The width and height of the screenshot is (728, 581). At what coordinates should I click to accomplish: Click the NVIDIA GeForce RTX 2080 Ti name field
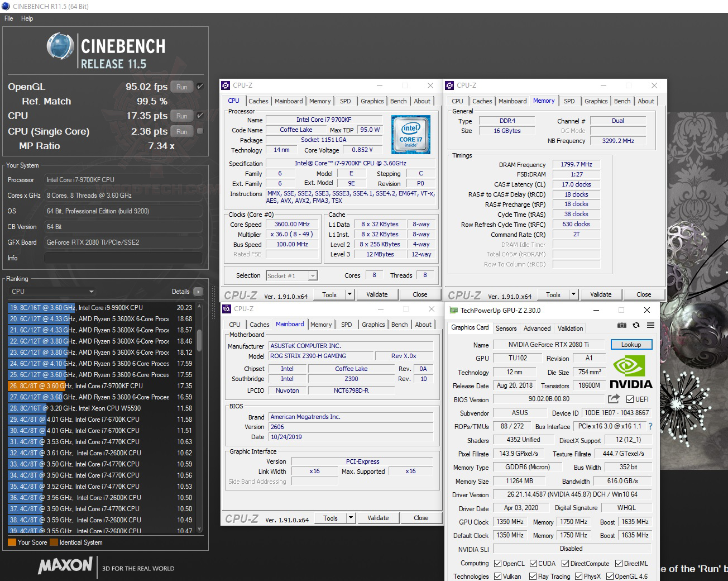[548, 345]
